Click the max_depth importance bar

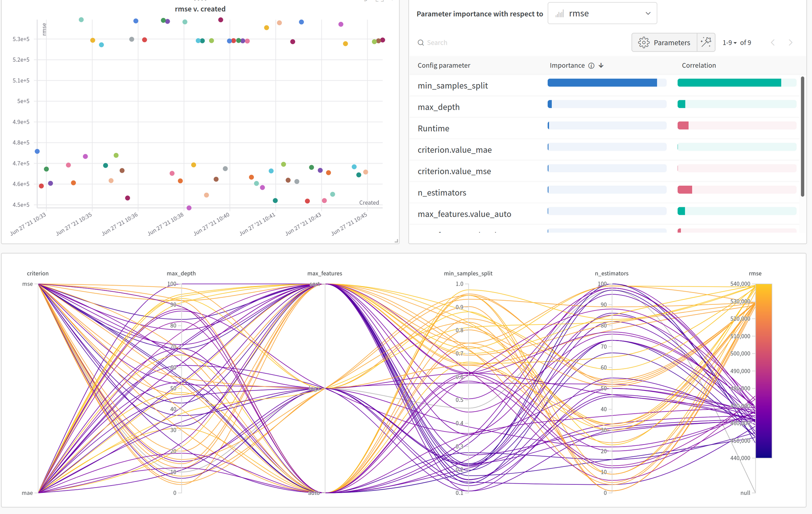coord(607,104)
